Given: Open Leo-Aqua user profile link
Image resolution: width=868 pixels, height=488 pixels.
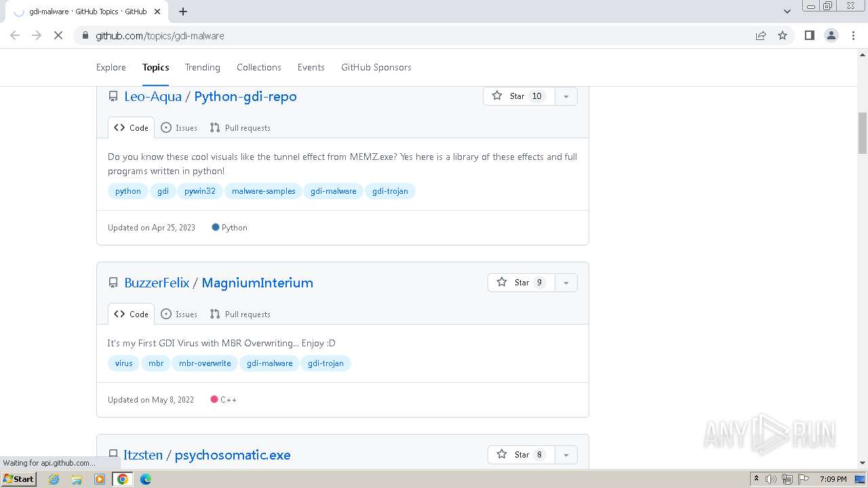Looking at the screenshot, I should pos(153,96).
